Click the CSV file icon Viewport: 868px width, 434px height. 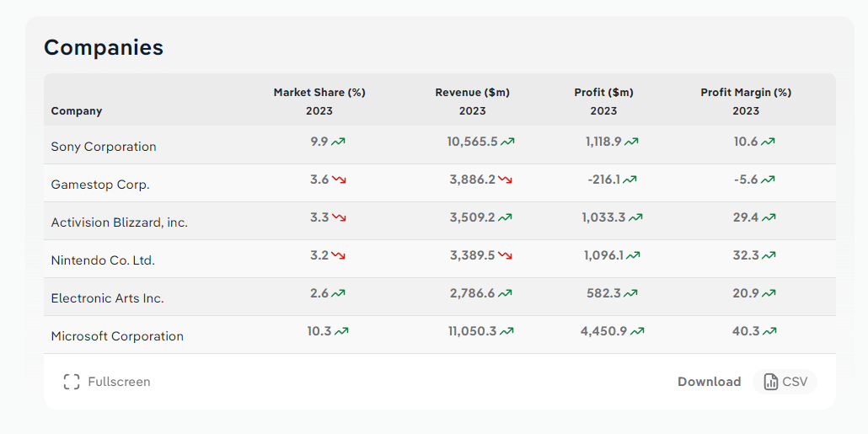point(771,382)
